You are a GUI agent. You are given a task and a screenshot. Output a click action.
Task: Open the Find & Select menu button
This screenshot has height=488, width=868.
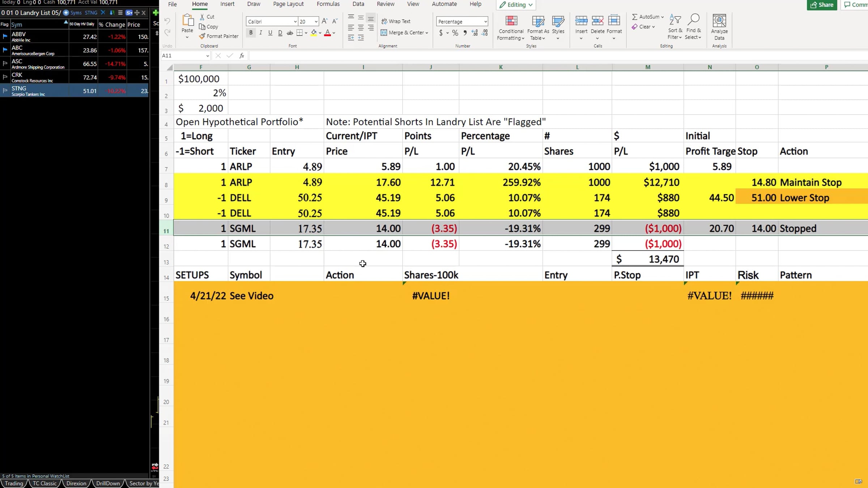pyautogui.click(x=693, y=27)
